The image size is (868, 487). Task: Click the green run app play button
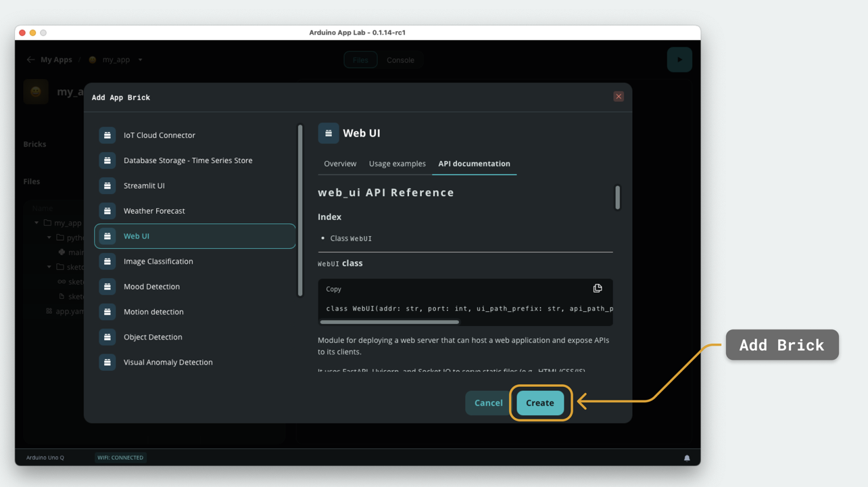(x=679, y=60)
